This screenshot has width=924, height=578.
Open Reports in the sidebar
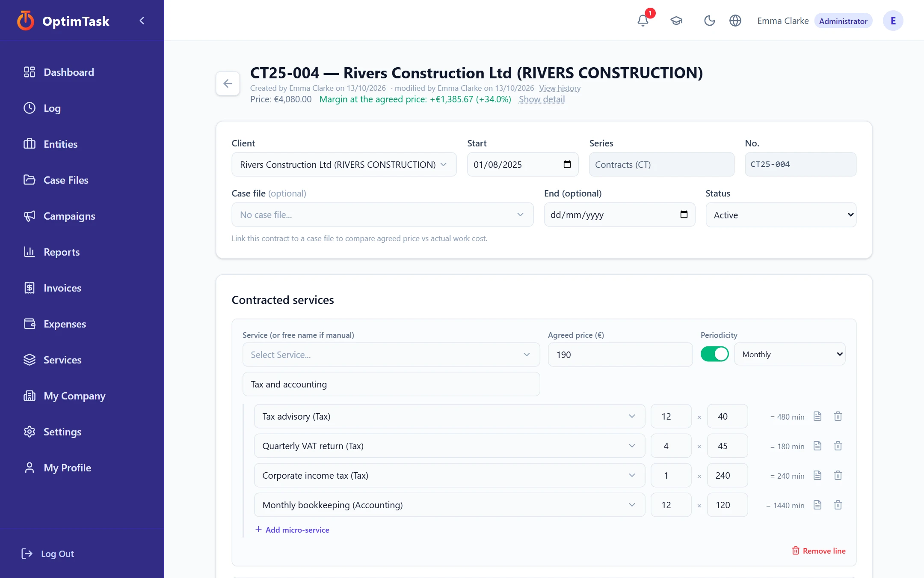[62, 252]
